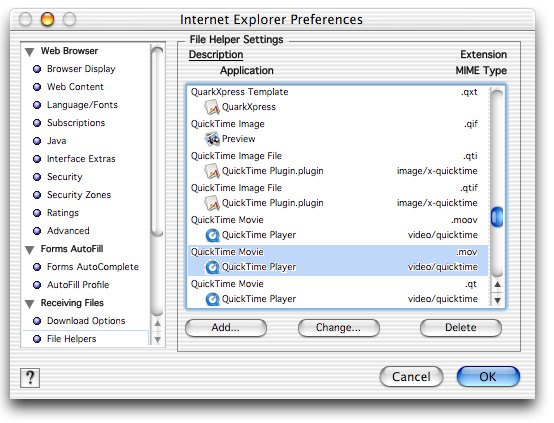Click the AutoFill Profile bullet icon
Viewport: 554px width, 423px height.
[x=37, y=285]
